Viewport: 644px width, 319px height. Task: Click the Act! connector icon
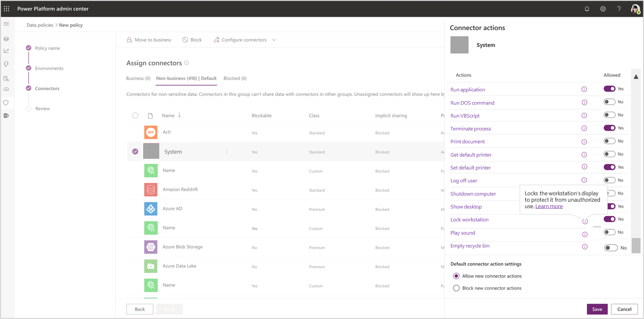(x=151, y=132)
